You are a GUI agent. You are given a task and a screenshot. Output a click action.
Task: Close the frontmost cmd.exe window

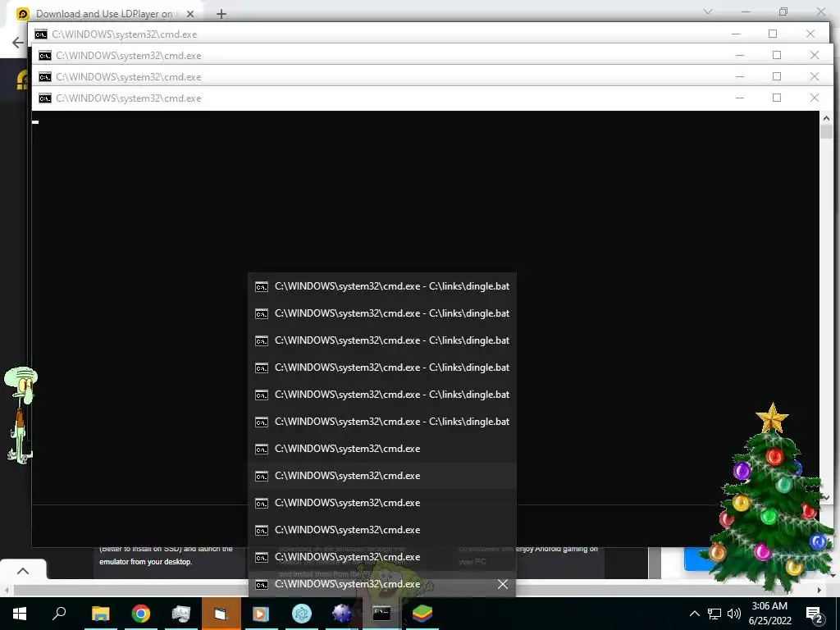(x=815, y=98)
